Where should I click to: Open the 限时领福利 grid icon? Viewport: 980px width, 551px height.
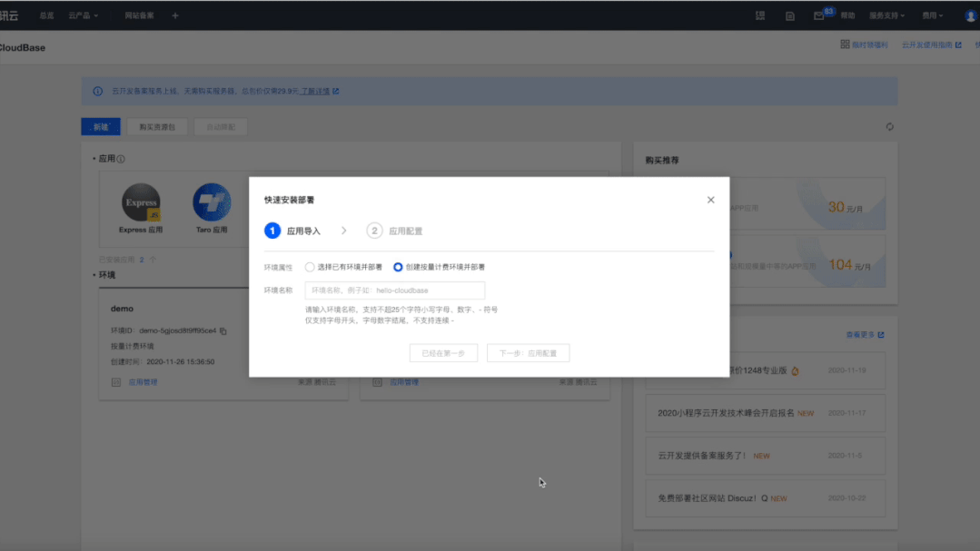click(x=845, y=44)
